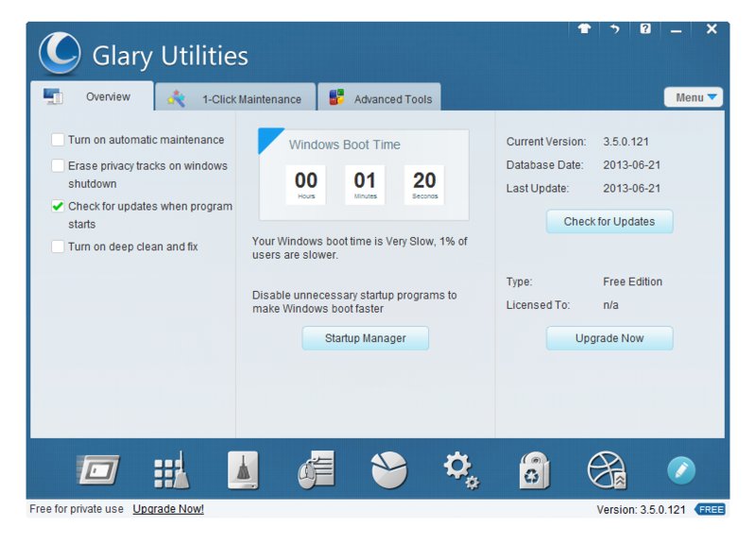756x545 pixels.
Task: Open the Menu dropdown
Action: [x=694, y=97]
